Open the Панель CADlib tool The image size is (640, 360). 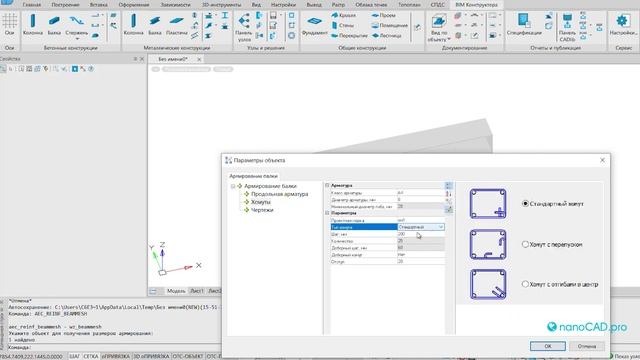click(x=567, y=27)
